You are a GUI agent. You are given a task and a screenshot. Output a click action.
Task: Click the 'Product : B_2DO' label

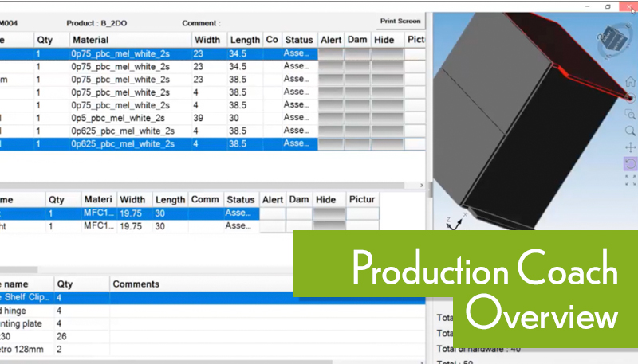(96, 23)
